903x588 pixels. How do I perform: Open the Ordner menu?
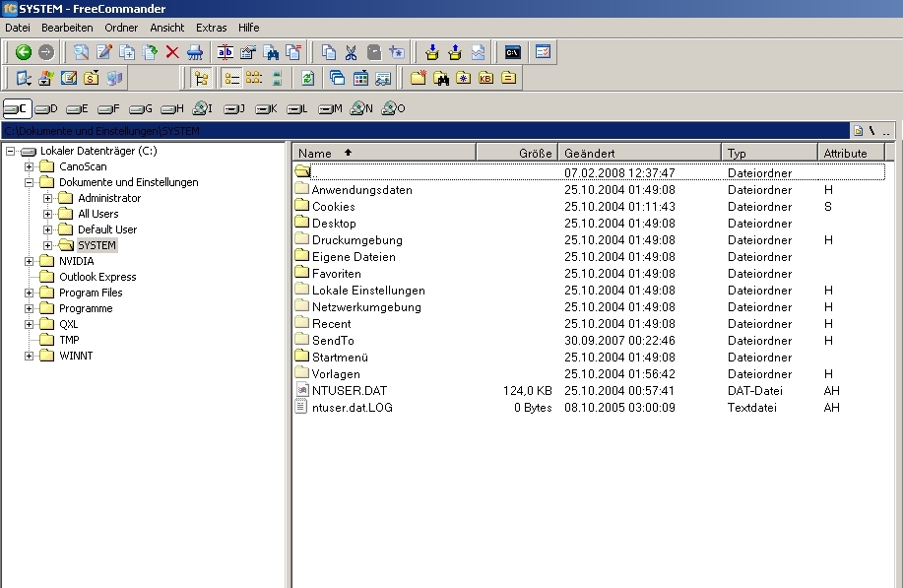click(x=121, y=28)
